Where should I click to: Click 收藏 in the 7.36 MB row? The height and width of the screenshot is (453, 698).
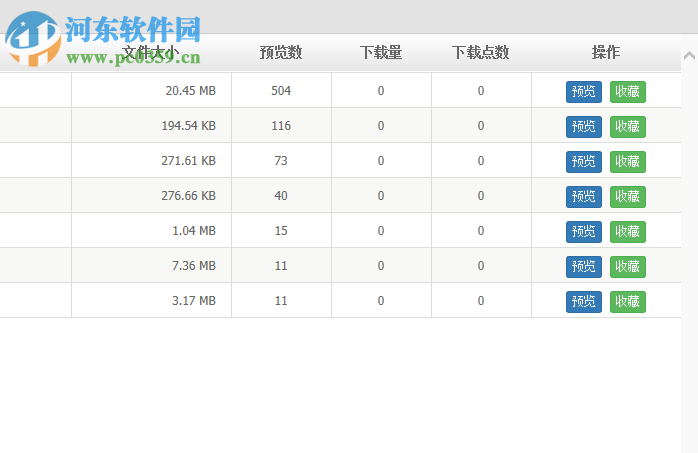click(628, 267)
